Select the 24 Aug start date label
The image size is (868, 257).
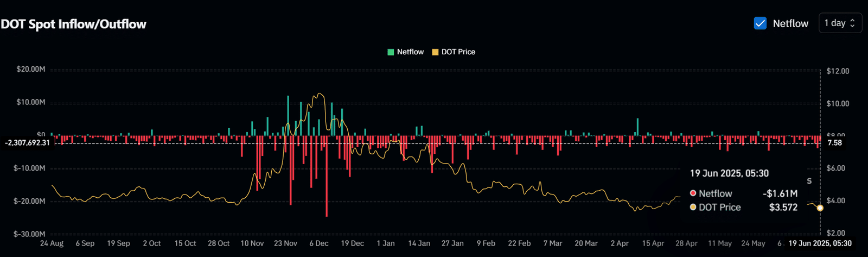(x=52, y=243)
